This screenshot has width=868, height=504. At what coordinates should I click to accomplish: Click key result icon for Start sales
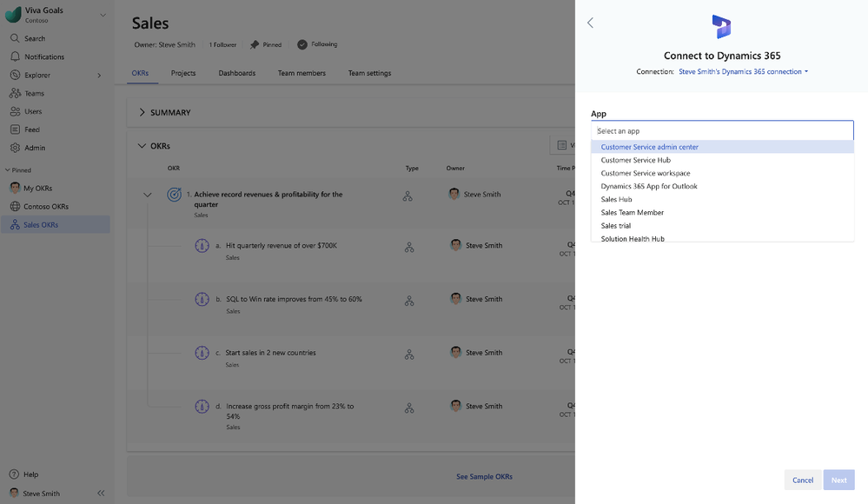(202, 353)
